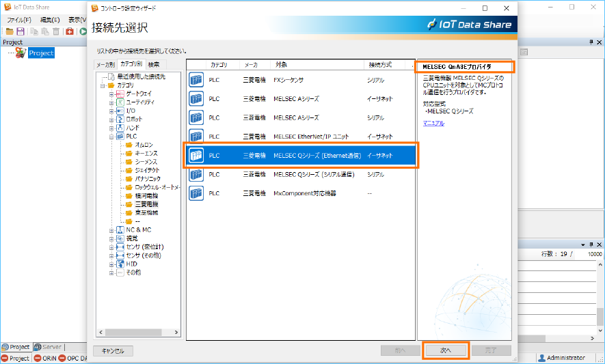Expand the ロボット tree node

(x=111, y=120)
